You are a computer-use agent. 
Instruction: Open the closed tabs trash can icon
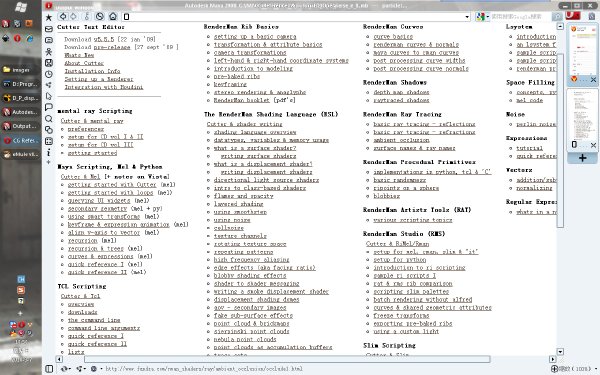point(592,16)
